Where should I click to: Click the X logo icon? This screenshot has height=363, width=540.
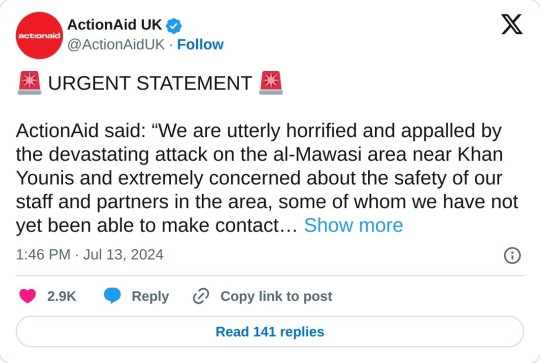click(x=512, y=24)
